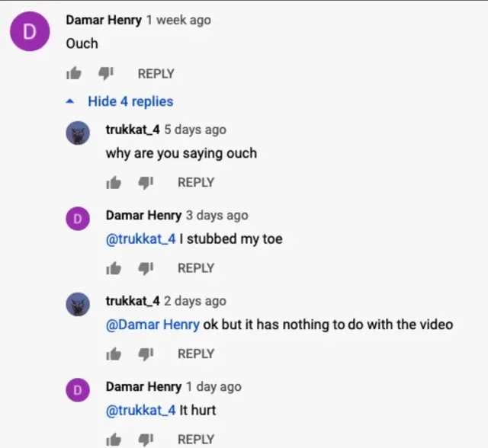This screenshot has width=488, height=448.
Task: Open the @Damar Henry mention link
Action: 152,325
